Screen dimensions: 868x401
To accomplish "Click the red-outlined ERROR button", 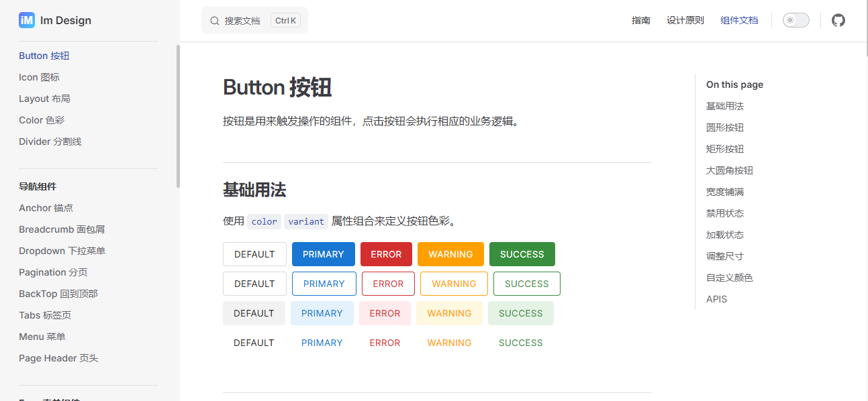I will pos(388,284).
